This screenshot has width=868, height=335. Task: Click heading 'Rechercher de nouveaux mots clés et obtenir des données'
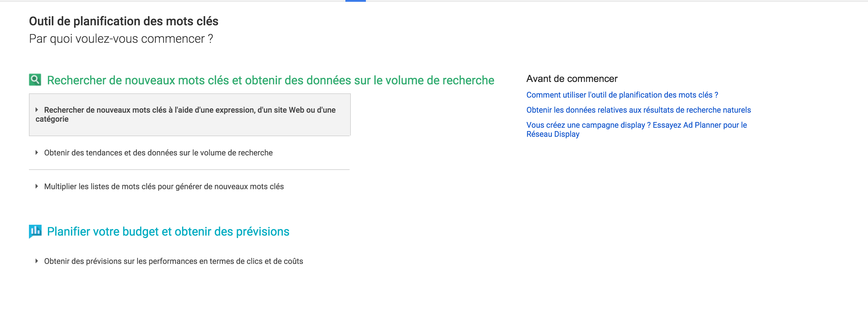[271, 80]
